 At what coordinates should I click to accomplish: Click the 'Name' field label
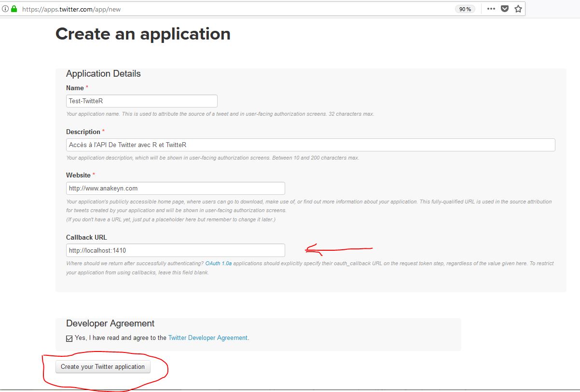(x=75, y=88)
